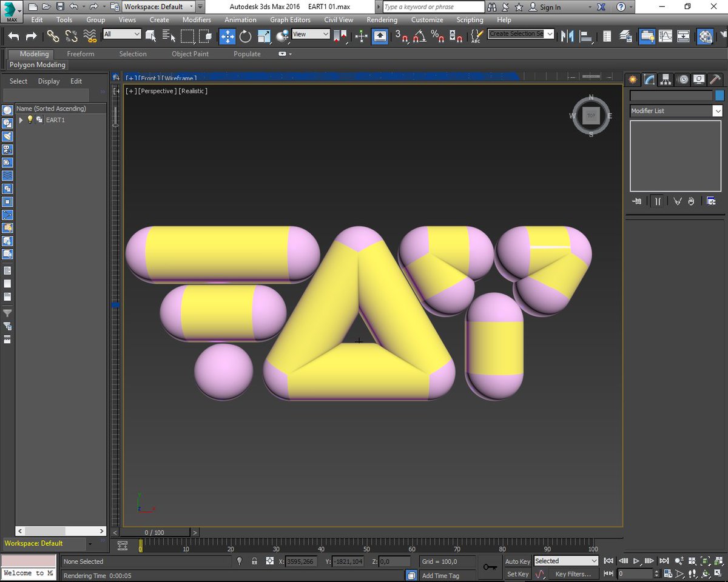Viewport: 728px width, 582px height.
Task: Open the Modifier List dropdown
Action: point(676,111)
